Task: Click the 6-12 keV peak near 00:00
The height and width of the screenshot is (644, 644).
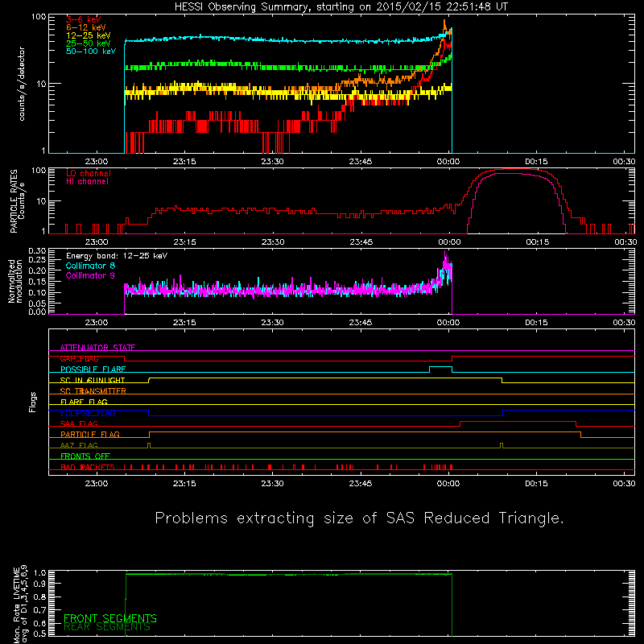Action: tap(444, 24)
